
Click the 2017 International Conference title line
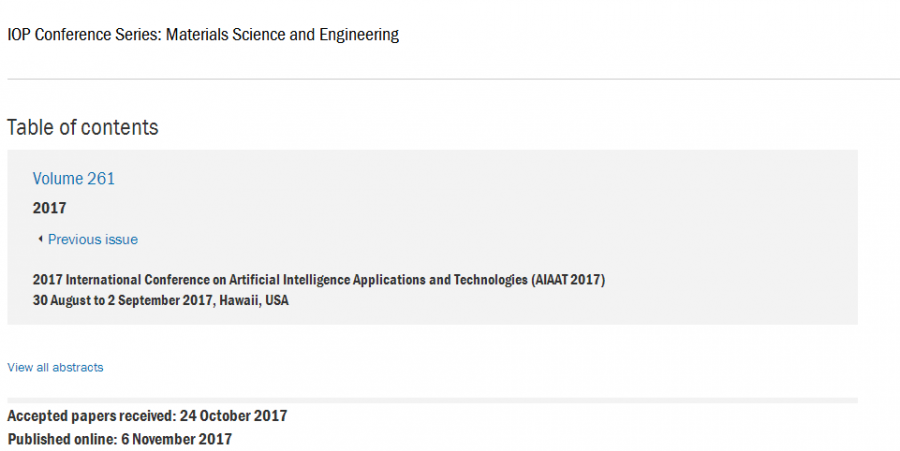click(318, 280)
